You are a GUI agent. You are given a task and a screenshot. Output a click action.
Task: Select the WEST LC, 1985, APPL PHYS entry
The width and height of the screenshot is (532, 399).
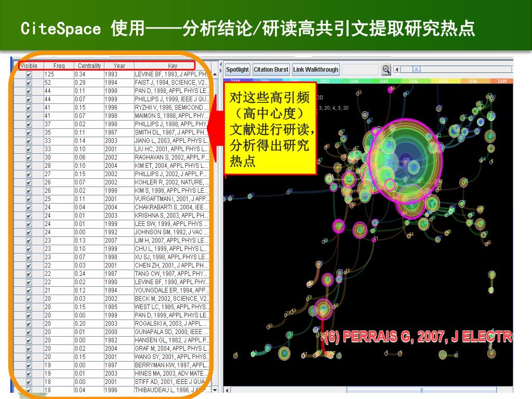[171, 307]
